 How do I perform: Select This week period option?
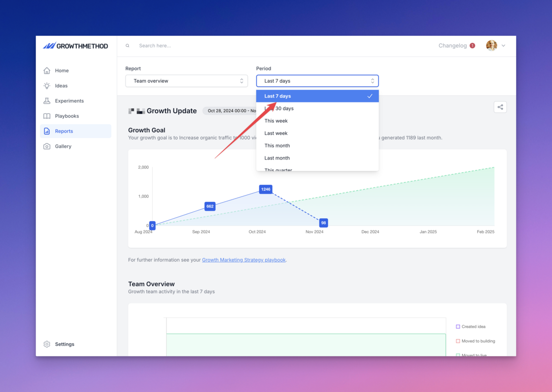(x=317, y=121)
